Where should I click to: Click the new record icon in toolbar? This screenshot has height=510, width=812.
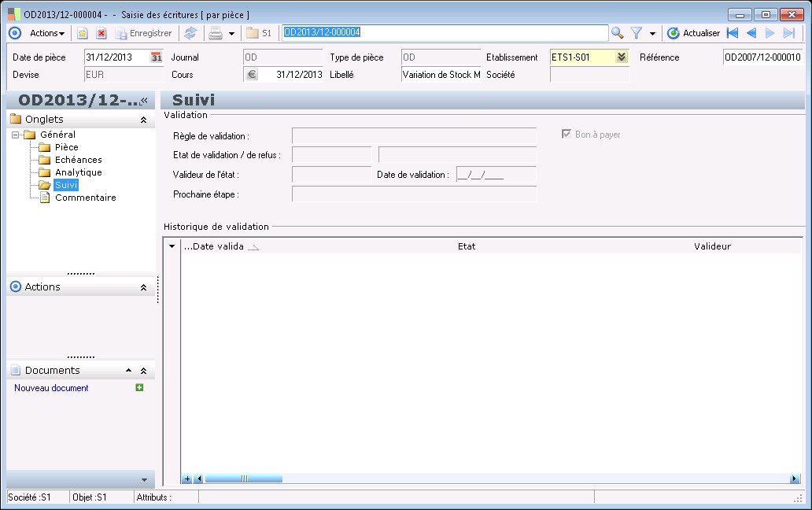pos(82,33)
